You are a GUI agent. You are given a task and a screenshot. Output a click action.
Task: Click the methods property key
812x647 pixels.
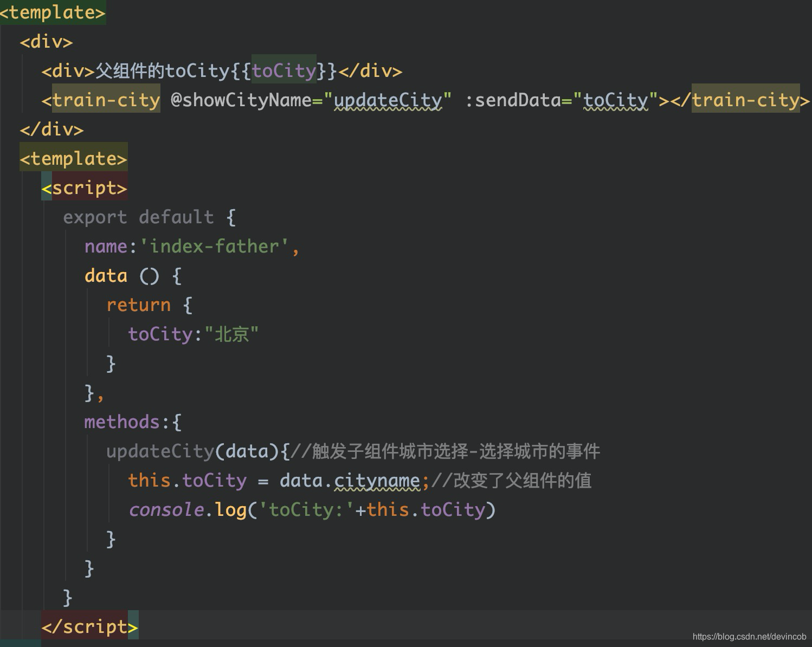pyautogui.click(x=122, y=422)
